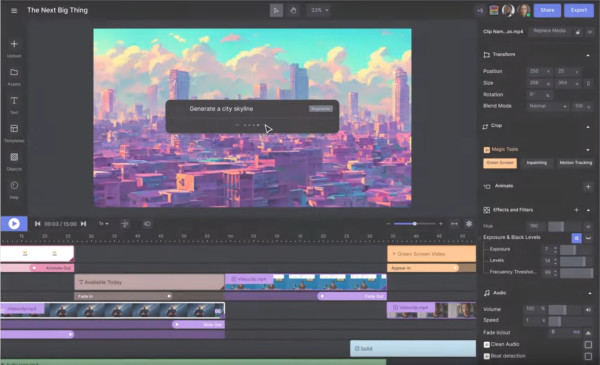Add a new effect or filter
Viewport: 600px width, 365px height.
576,210
